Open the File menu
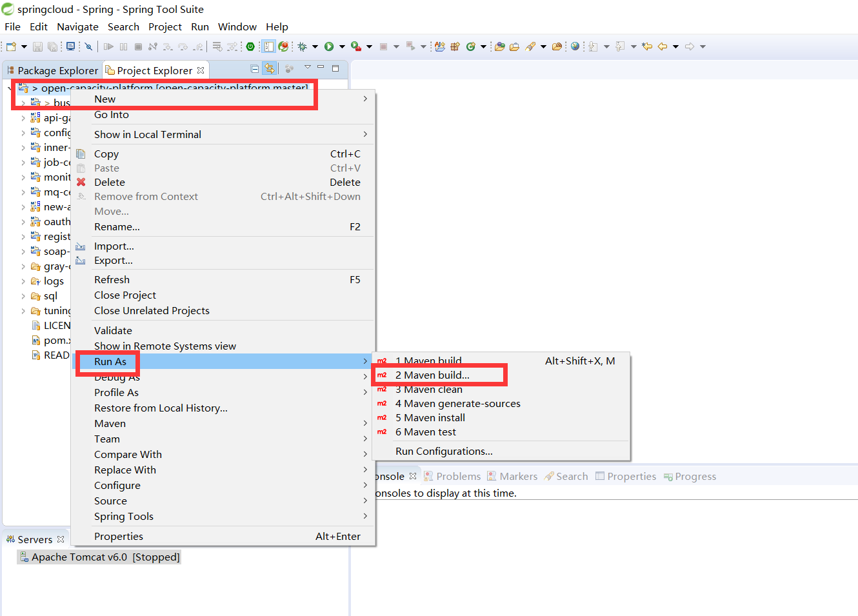Image resolution: width=858 pixels, height=616 pixels. 12,26
